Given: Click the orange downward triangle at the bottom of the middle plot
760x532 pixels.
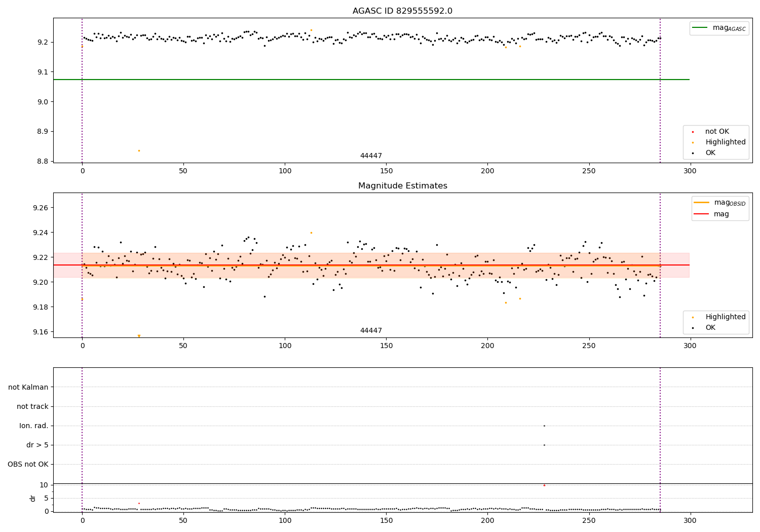Looking at the screenshot, I should click(x=139, y=336).
